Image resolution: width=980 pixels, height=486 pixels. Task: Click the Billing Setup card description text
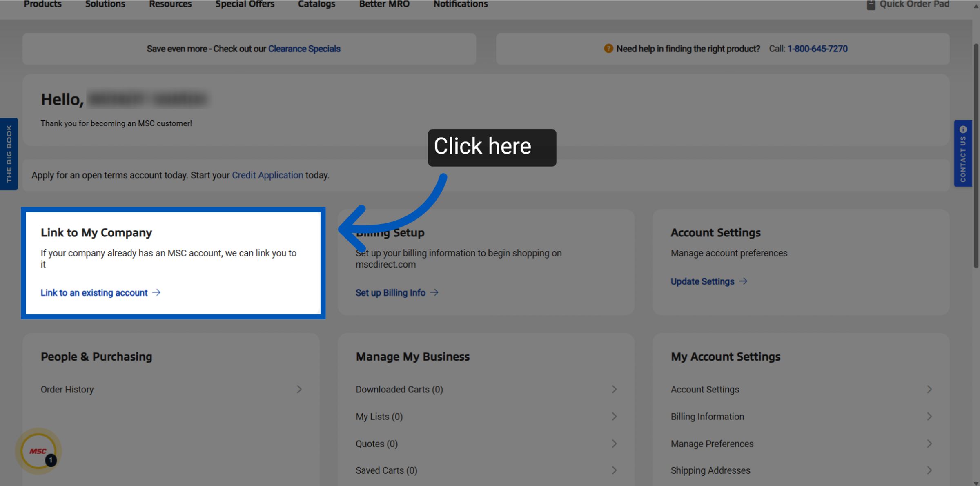[459, 259]
